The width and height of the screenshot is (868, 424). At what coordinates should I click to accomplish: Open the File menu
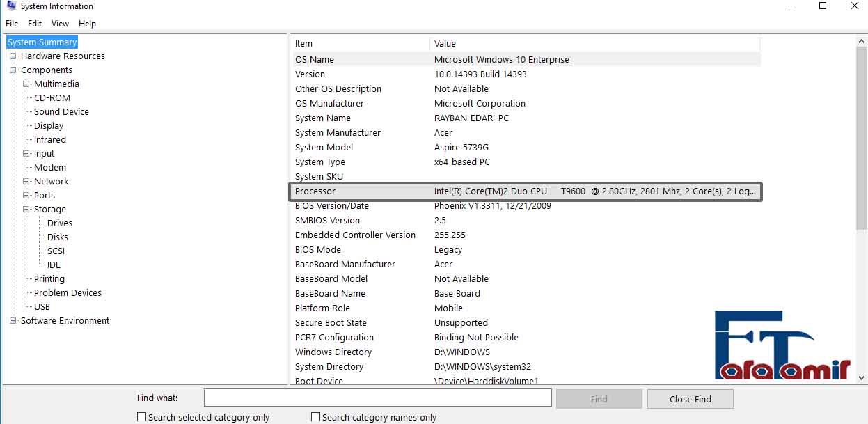pyautogui.click(x=12, y=24)
